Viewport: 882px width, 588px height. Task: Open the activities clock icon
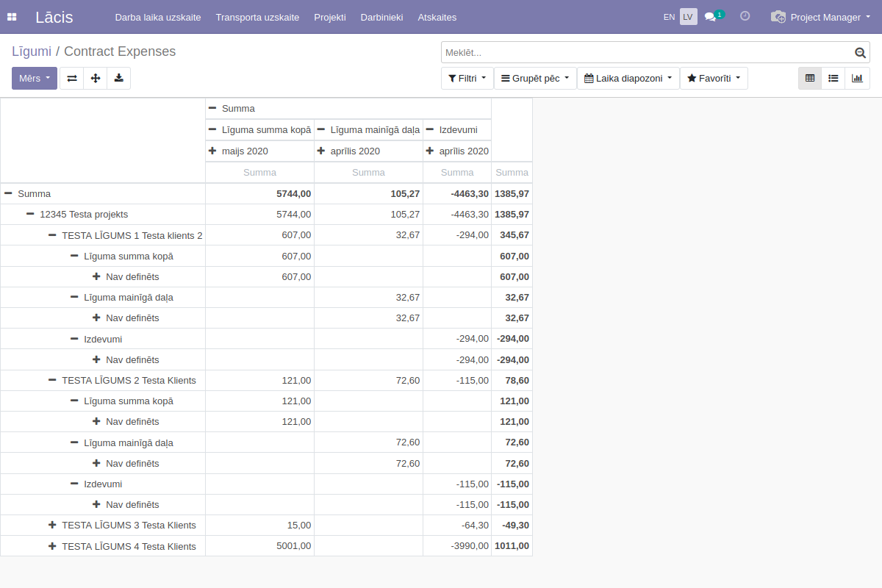745,16
